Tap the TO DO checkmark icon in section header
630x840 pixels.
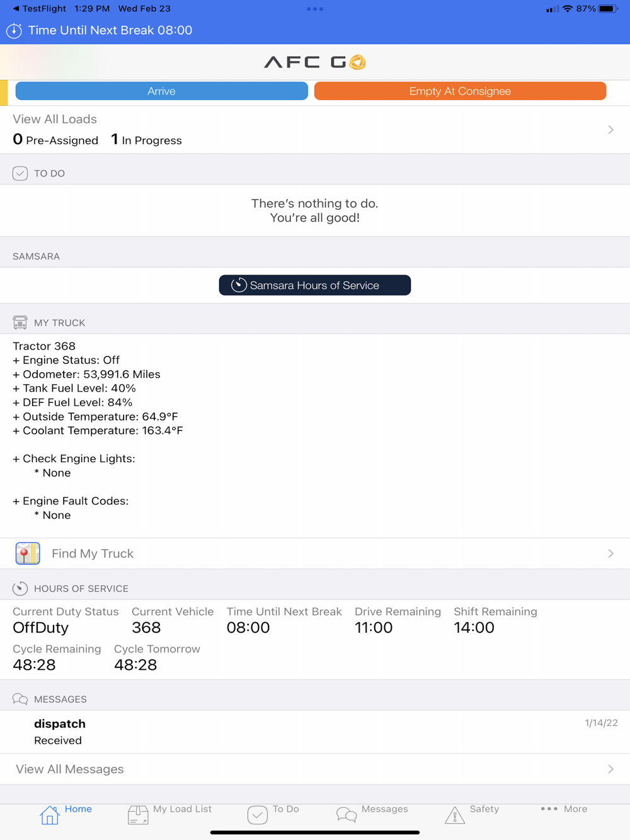click(20, 173)
